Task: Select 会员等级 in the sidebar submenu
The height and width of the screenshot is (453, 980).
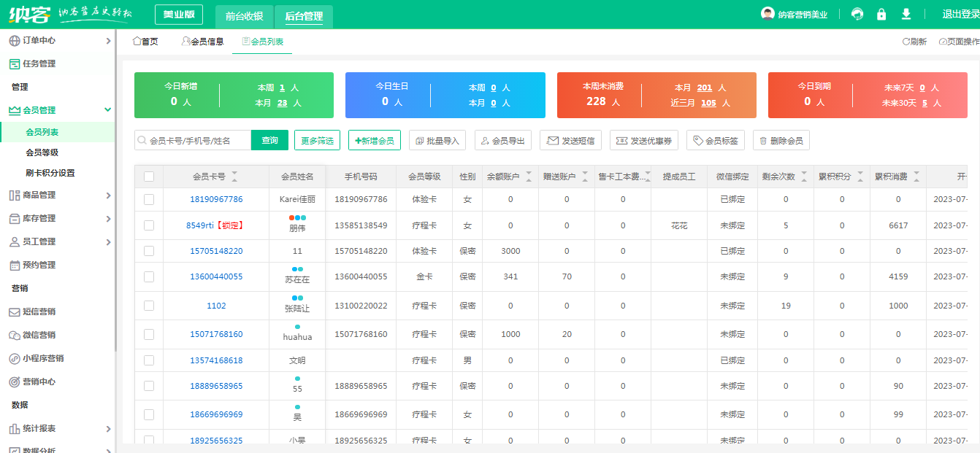Action: point(42,152)
